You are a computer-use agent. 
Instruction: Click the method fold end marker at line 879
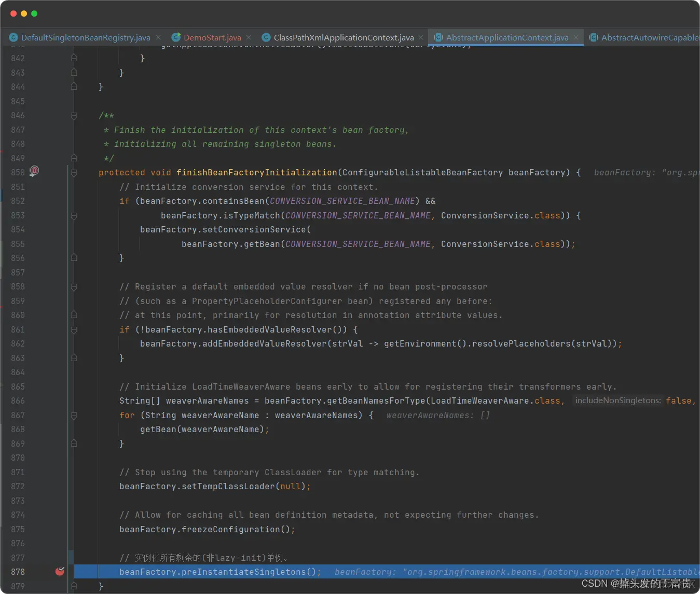74,586
